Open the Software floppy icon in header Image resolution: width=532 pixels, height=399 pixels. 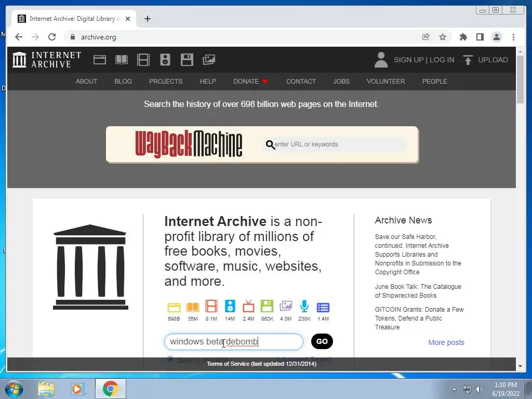(187, 60)
